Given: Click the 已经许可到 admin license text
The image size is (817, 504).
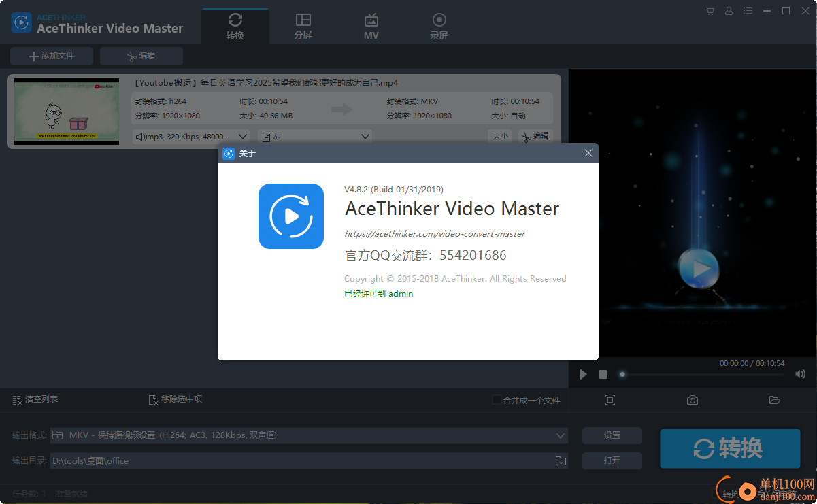Looking at the screenshot, I should (379, 294).
